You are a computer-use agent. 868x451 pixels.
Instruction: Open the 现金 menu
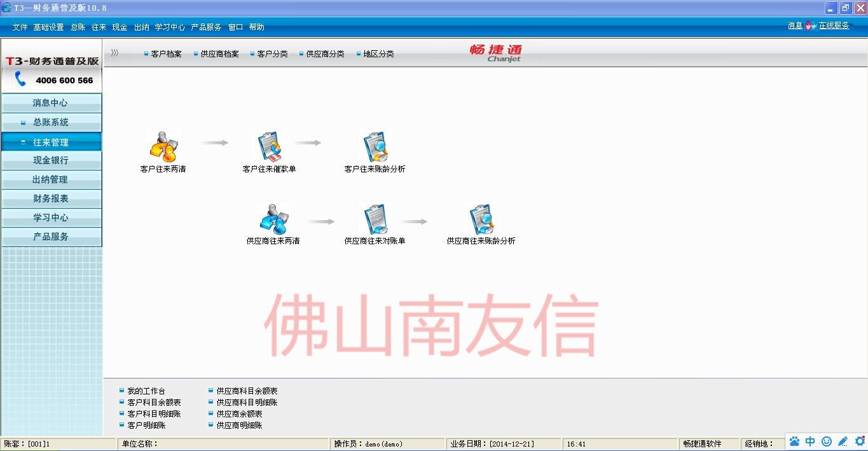pos(120,27)
